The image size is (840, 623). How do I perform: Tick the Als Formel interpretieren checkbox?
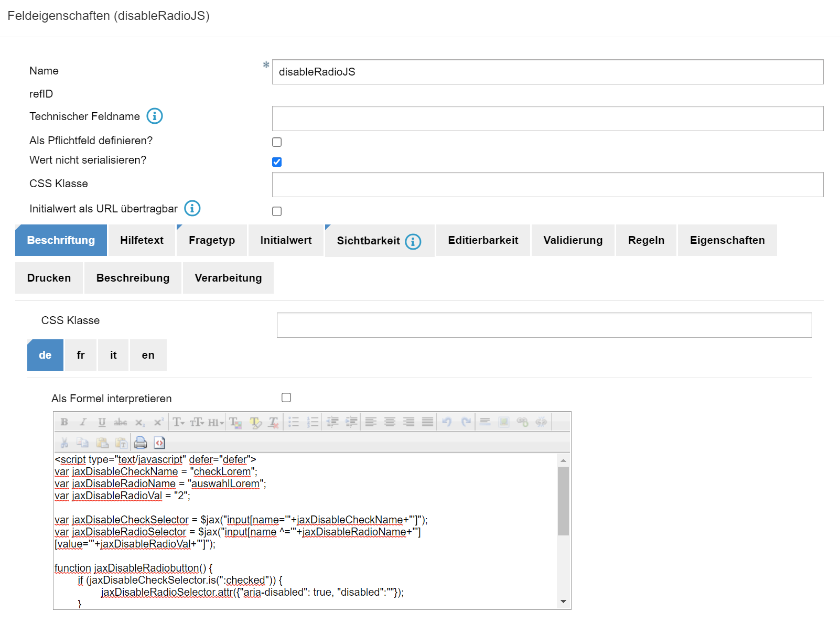tap(286, 398)
